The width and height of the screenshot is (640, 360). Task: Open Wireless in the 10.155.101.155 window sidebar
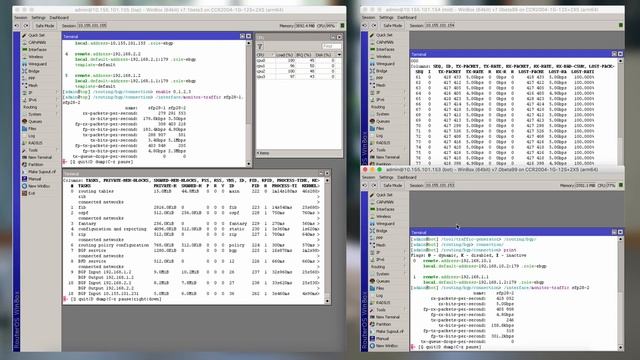pos(35,57)
